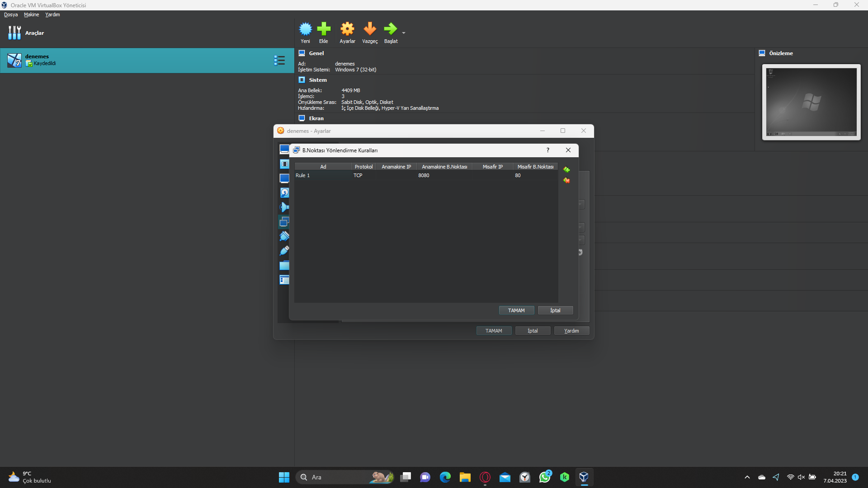Click the Önizleme VM preview thumbnail
The image size is (868, 488).
[x=811, y=102]
